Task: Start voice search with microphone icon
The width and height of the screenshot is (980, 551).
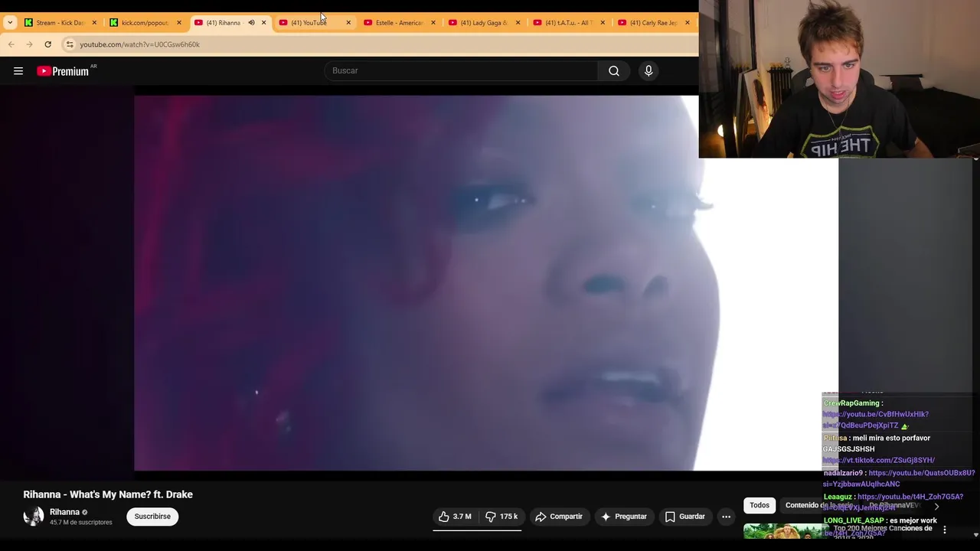Action: [x=648, y=71]
